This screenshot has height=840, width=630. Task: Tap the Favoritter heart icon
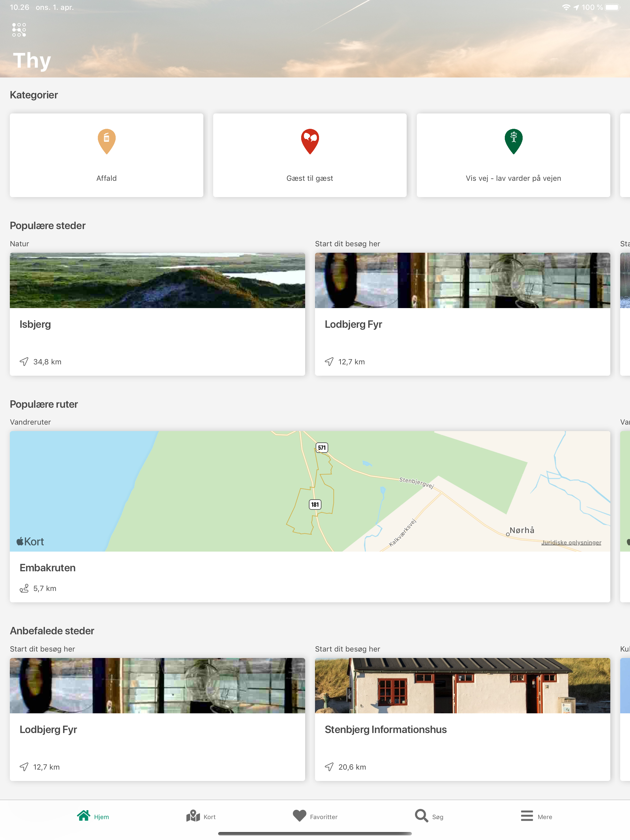coord(299,815)
